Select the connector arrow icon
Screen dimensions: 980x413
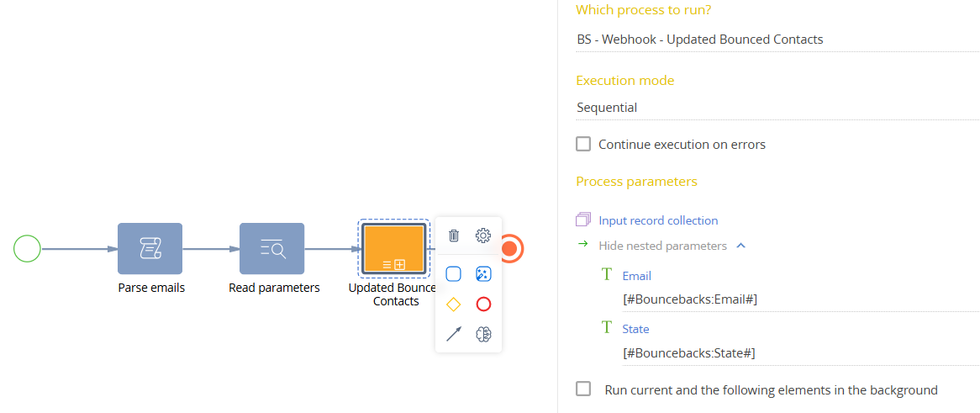coord(454,334)
